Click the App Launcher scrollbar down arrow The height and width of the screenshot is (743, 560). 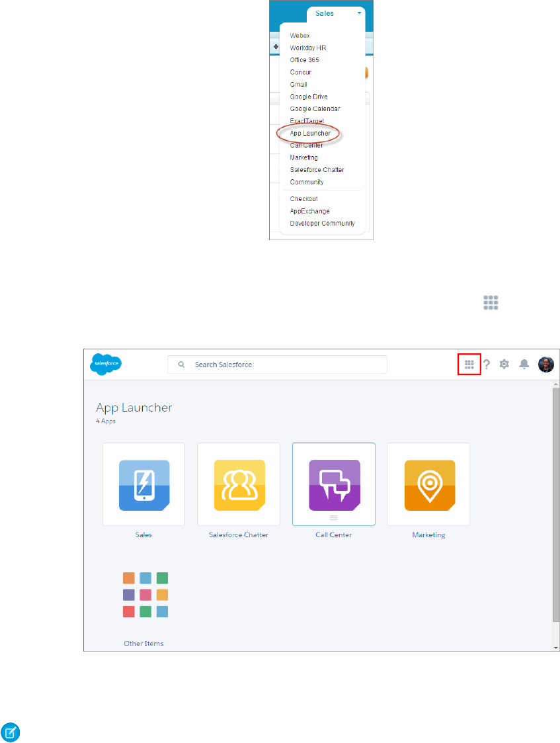tap(556, 648)
